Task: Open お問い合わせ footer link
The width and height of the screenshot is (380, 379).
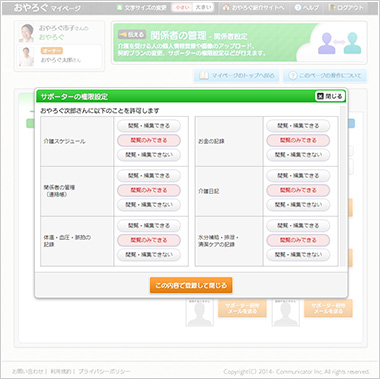Action: [x=28, y=371]
